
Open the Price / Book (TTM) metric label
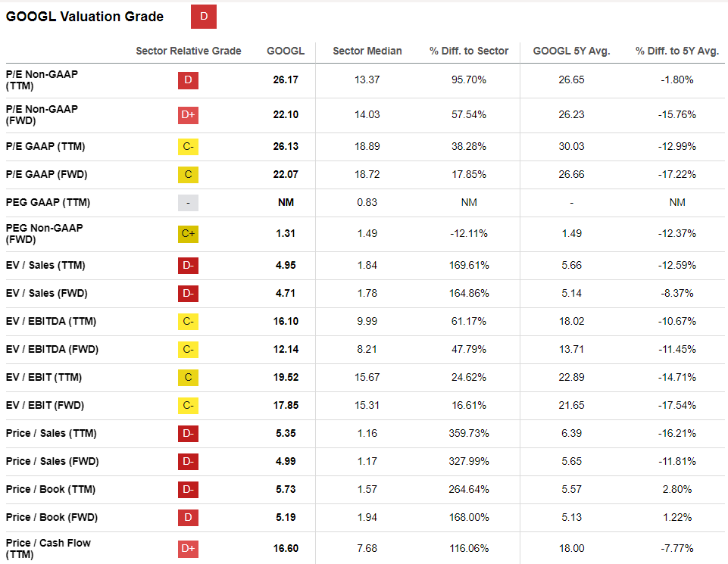coord(46,490)
